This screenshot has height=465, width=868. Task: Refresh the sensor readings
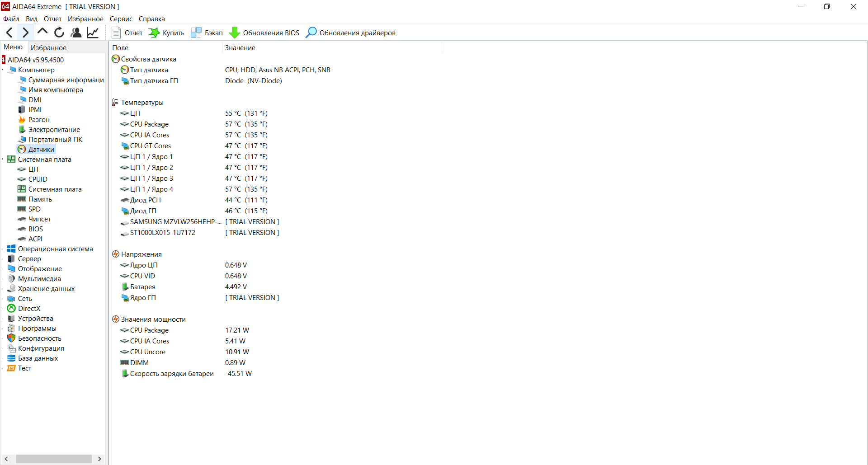pos(59,33)
